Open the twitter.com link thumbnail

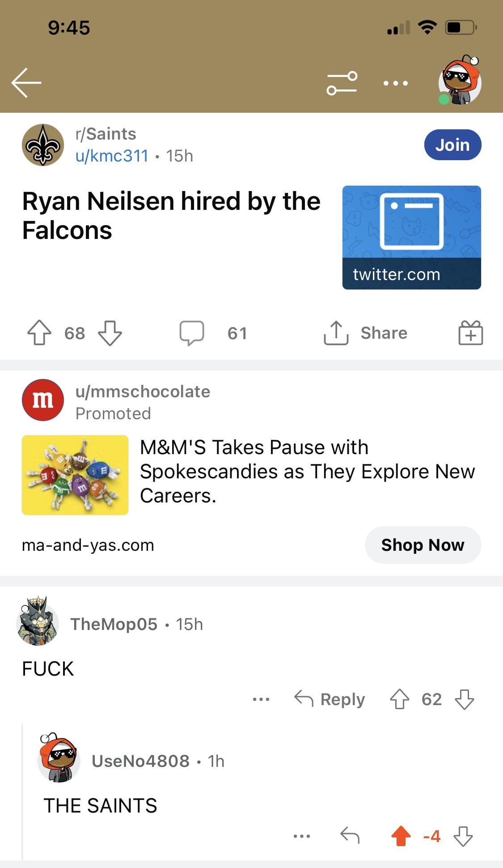coord(411,237)
